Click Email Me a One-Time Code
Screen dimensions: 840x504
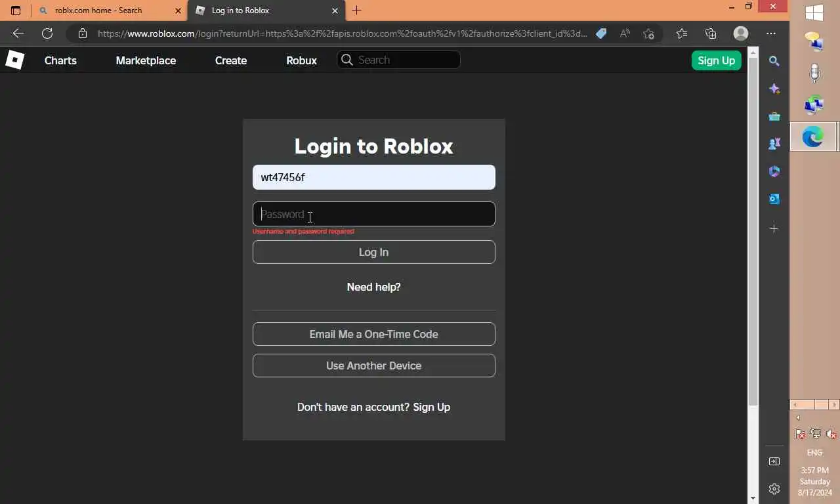point(374,334)
